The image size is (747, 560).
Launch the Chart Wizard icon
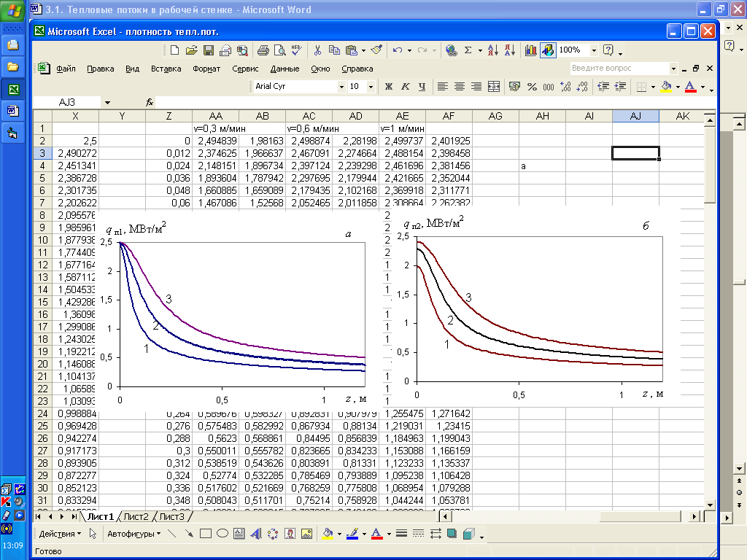click(x=531, y=50)
